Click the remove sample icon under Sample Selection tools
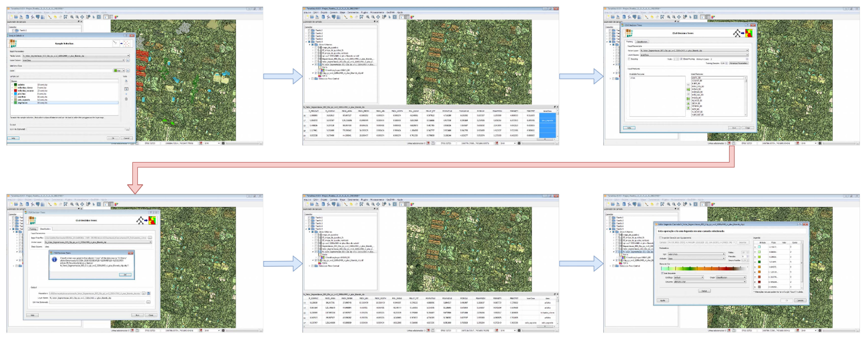Image resolution: width=868 pixels, height=340 pixels. (126, 99)
